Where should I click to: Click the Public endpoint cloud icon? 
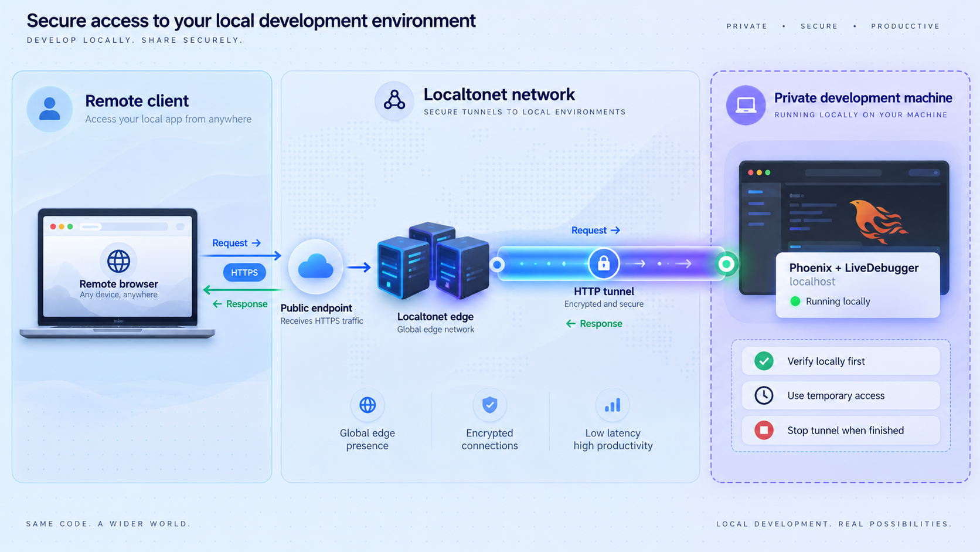[x=316, y=267]
